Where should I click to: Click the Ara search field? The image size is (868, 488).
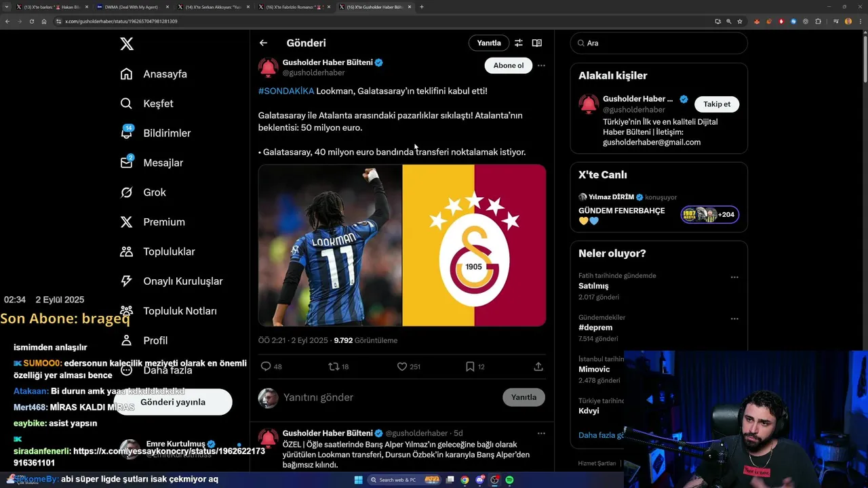tap(659, 43)
